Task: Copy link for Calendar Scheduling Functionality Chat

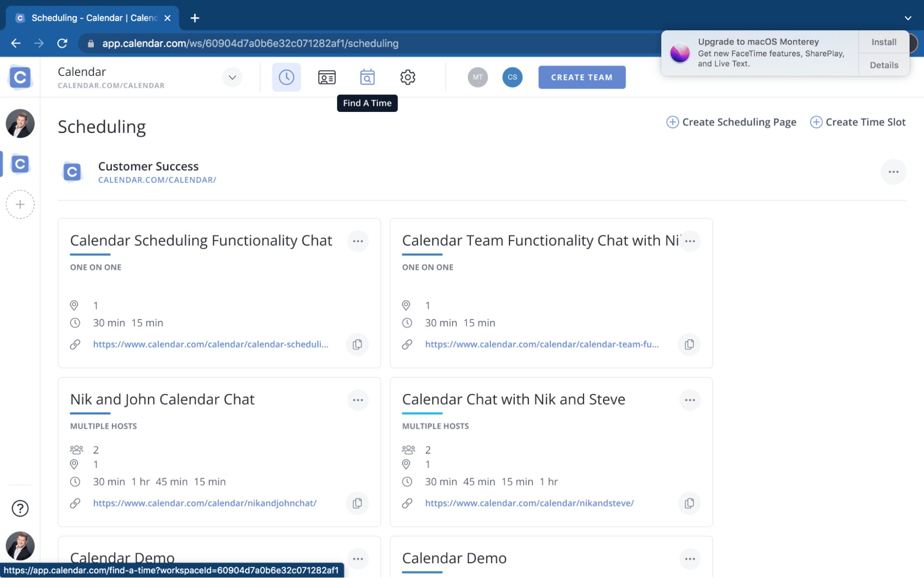Action: pos(357,344)
